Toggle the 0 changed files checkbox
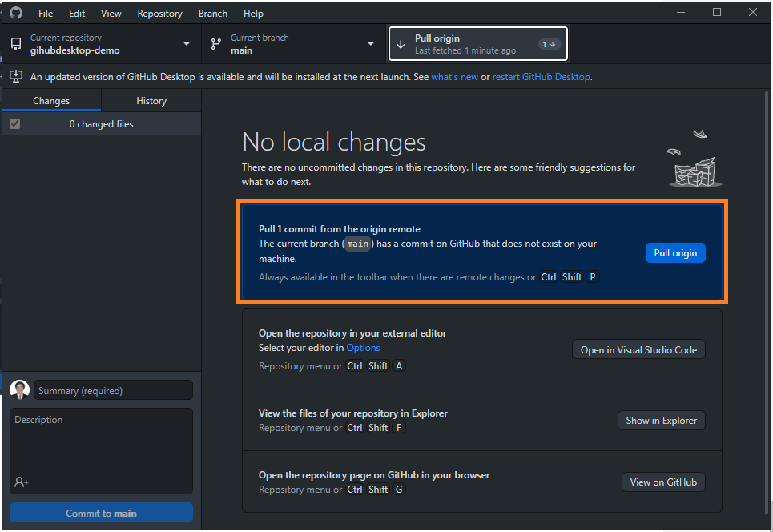This screenshot has width=773, height=532. (14, 123)
